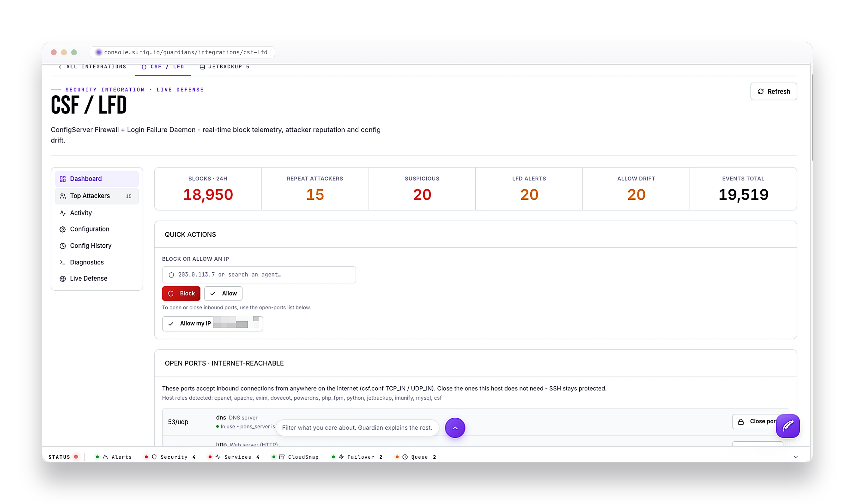Screen dimensions: 855x504
Task: Click the Top Attackers count badge 15
Action: 129,196
